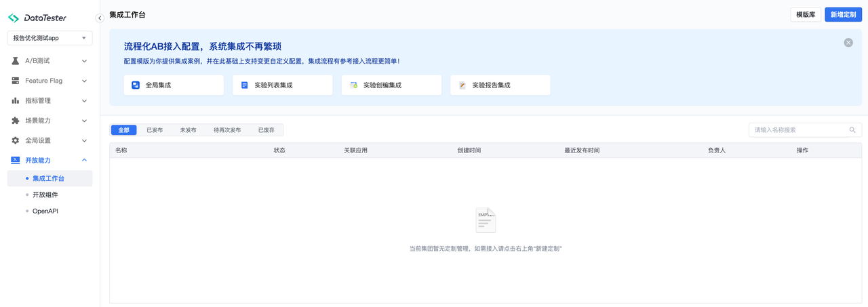Image resolution: width=868 pixels, height=307 pixels.
Task: Click the 模版库 button
Action: (806, 14)
